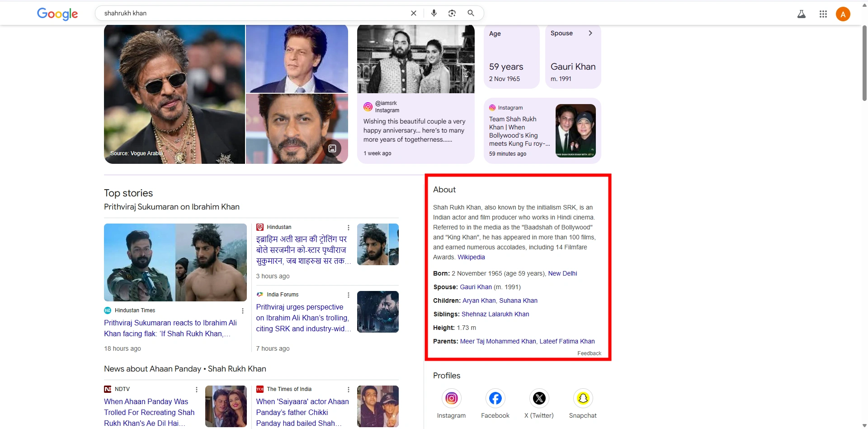Open top-right Shah Rukh Khan suit photo
The height and width of the screenshot is (429, 868).
pyautogui.click(x=297, y=59)
